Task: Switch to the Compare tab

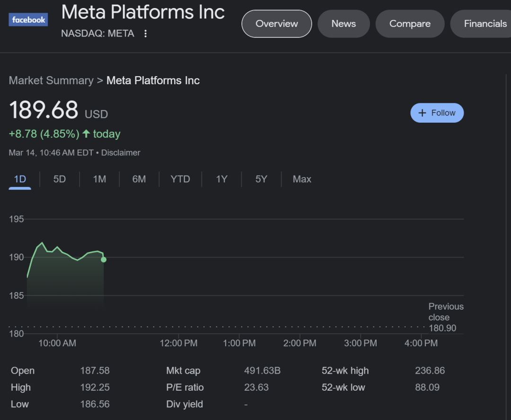Action: 410,24
